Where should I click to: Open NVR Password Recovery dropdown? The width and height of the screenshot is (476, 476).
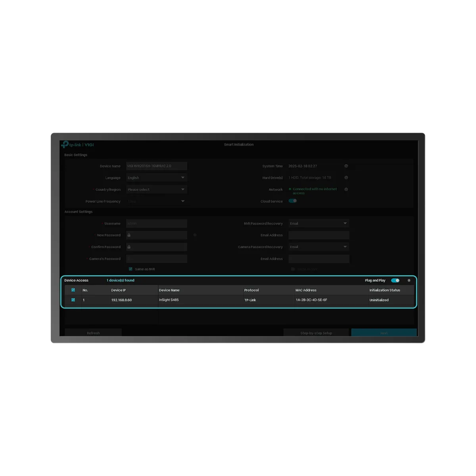[x=319, y=223]
